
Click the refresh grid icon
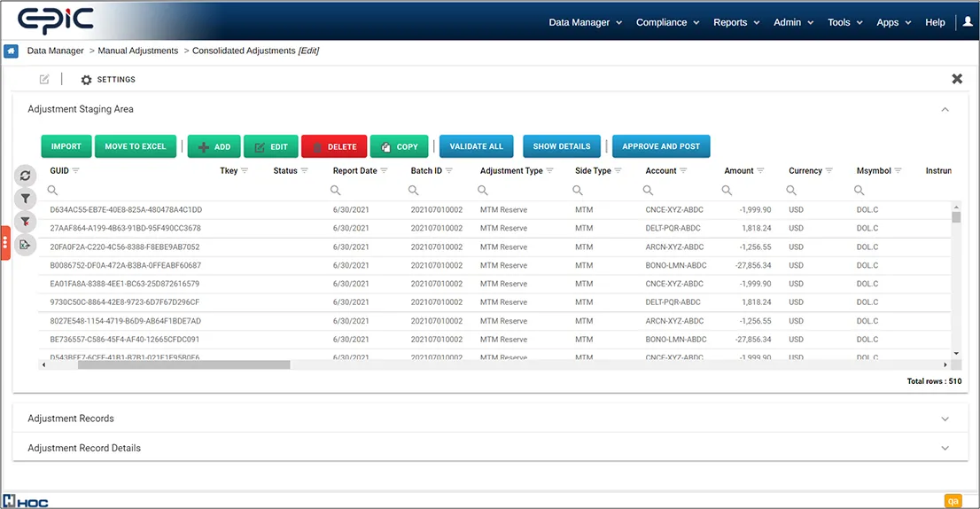click(26, 176)
